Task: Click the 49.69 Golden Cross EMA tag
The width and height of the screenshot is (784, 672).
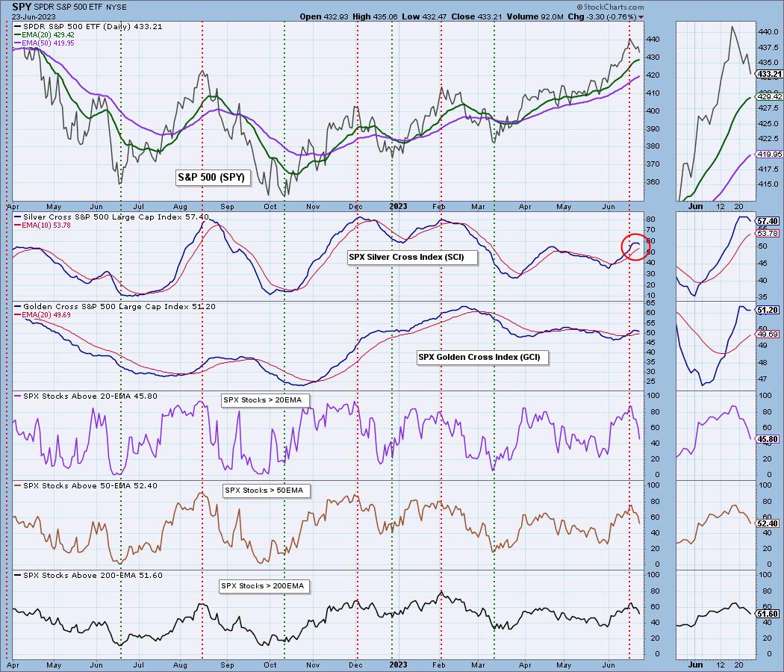Action: 768,334
